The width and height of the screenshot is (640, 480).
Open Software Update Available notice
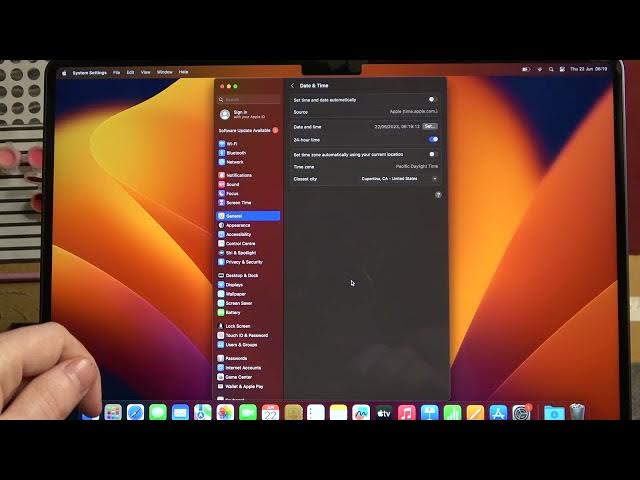(248, 131)
